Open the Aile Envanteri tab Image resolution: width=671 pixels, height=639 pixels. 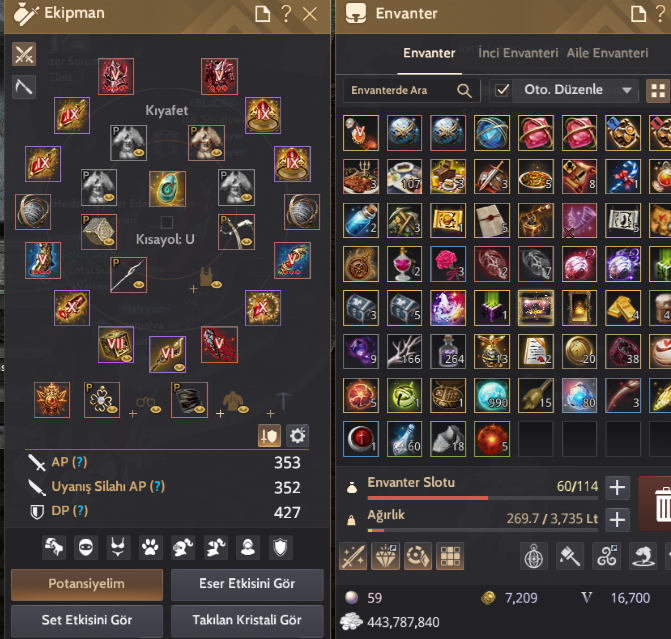point(607,53)
